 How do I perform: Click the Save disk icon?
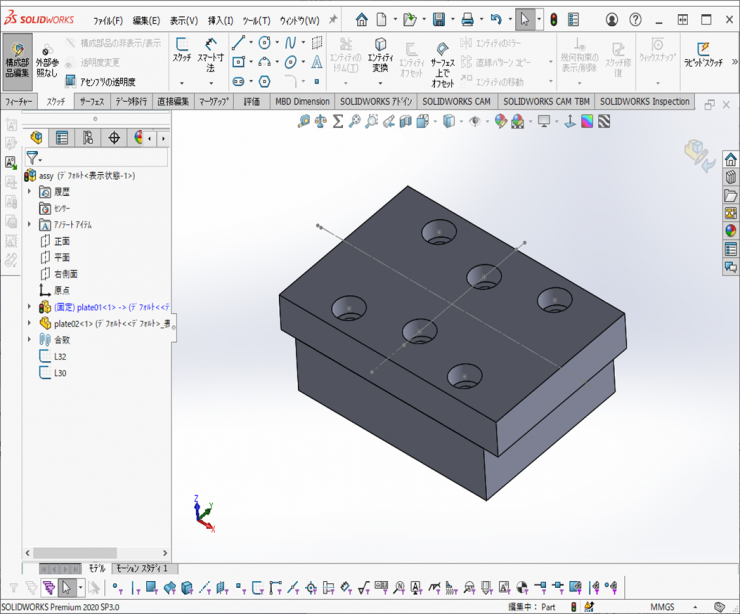438,19
